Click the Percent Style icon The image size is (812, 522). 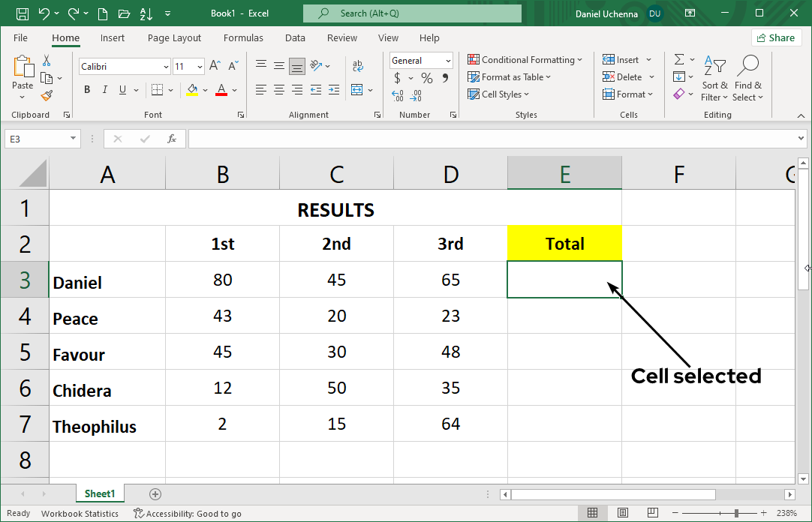click(426, 76)
